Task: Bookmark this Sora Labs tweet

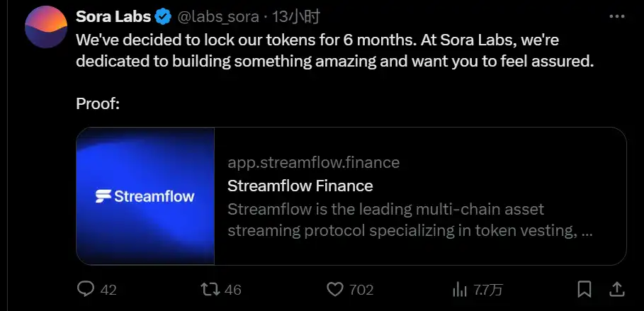Action: (584, 289)
